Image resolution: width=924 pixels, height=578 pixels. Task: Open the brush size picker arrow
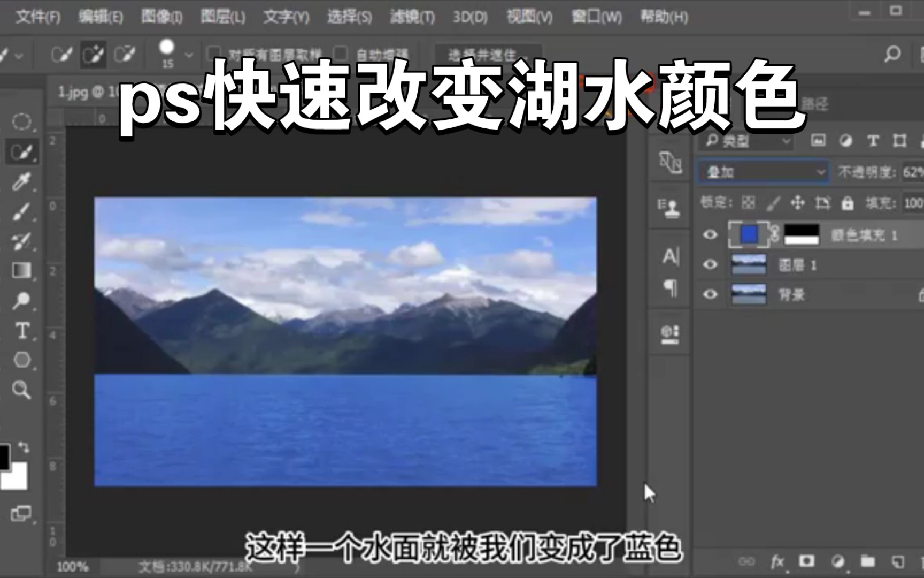[188, 55]
